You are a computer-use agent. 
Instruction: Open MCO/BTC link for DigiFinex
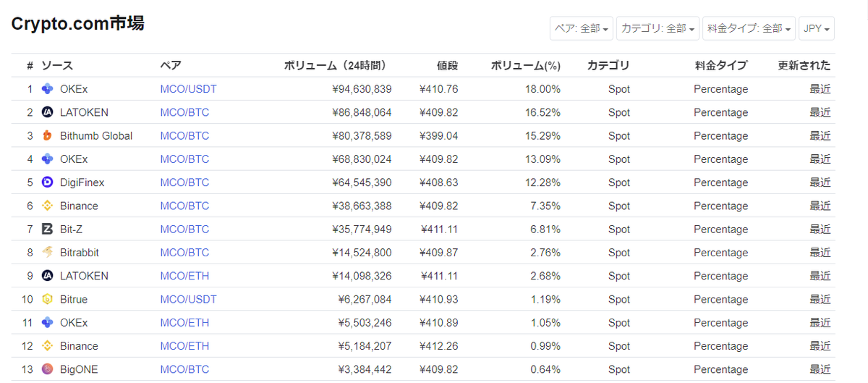tap(184, 182)
